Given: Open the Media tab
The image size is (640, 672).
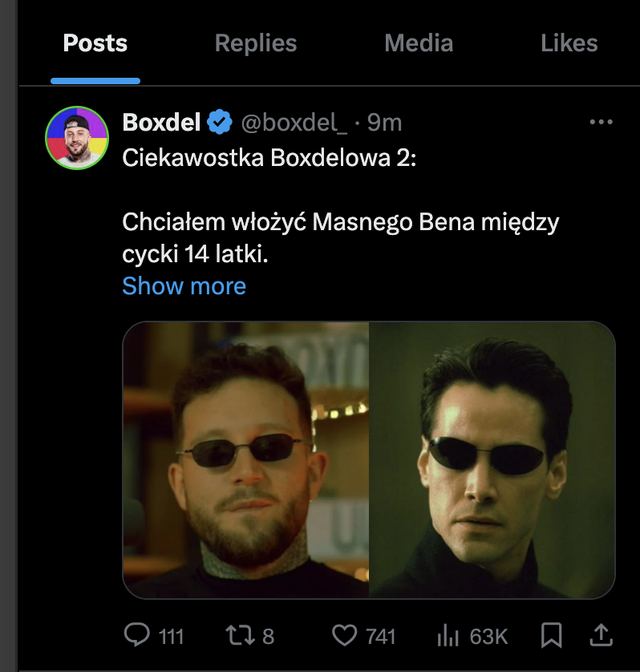Looking at the screenshot, I should (x=419, y=43).
